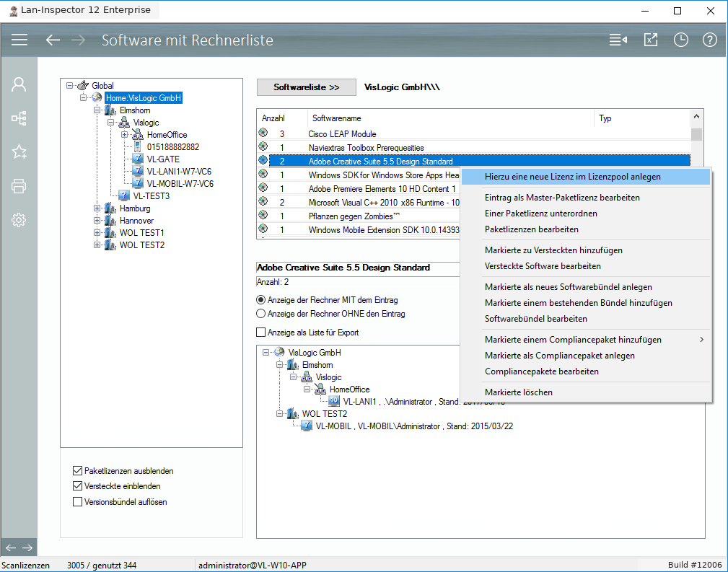Open the settings gear sidebar icon

pyautogui.click(x=19, y=219)
